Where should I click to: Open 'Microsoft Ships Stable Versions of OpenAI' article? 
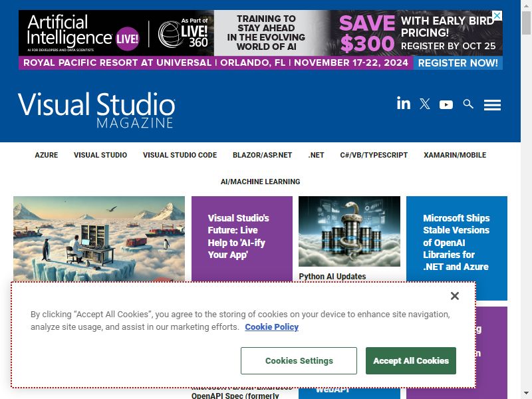tap(456, 242)
